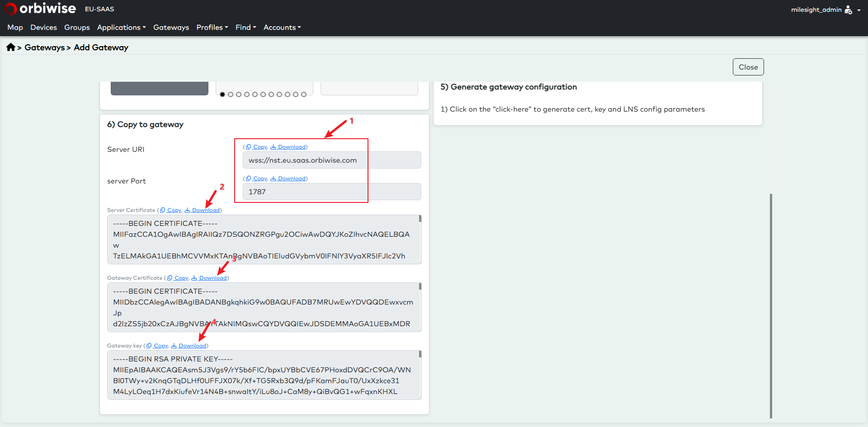Copy the Server URI value

[257, 147]
